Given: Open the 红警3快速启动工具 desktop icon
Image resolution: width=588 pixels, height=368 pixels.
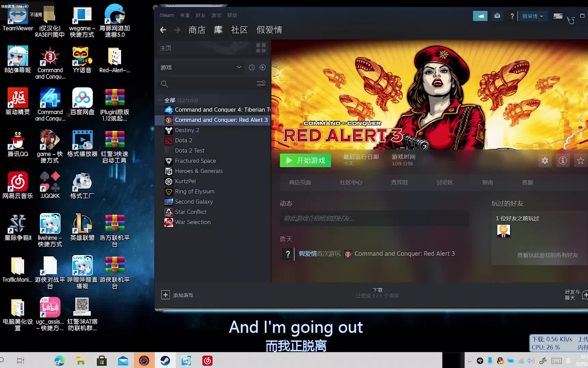Looking at the screenshot, I should (115, 147).
